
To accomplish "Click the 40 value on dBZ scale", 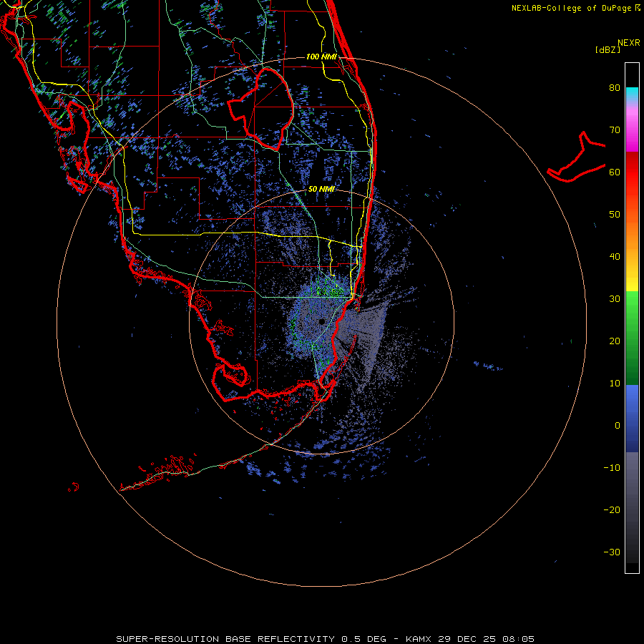I will tap(615, 257).
